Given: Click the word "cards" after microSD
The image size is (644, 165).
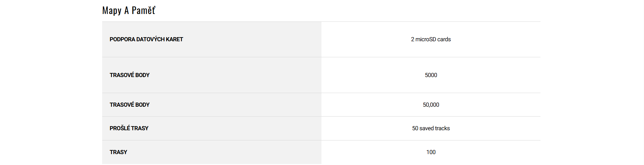Looking at the screenshot, I should [x=444, y=40].
